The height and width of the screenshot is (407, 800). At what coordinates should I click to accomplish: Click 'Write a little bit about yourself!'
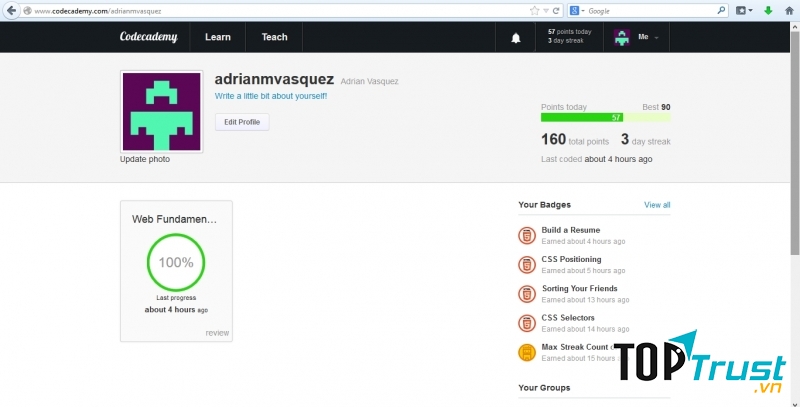(271, 96)
